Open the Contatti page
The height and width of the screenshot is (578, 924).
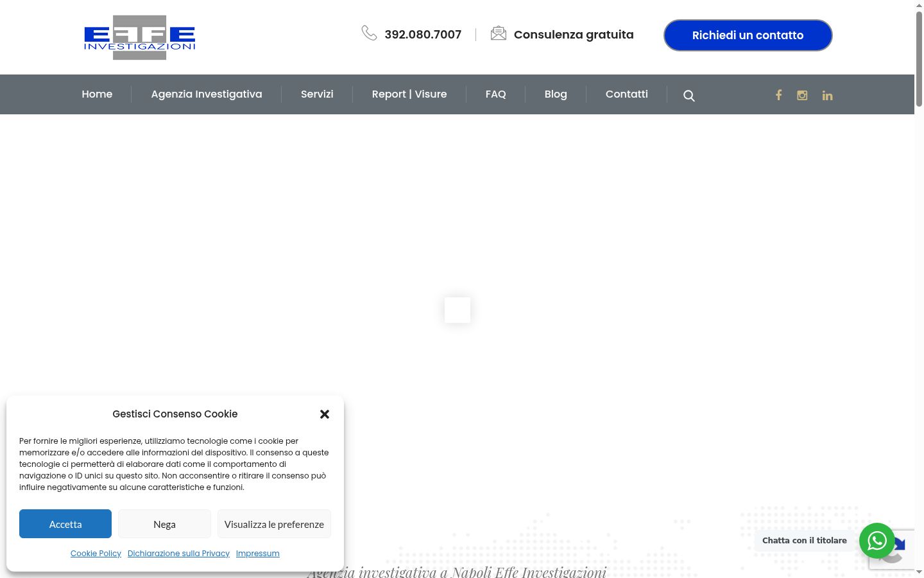point(627,94)
